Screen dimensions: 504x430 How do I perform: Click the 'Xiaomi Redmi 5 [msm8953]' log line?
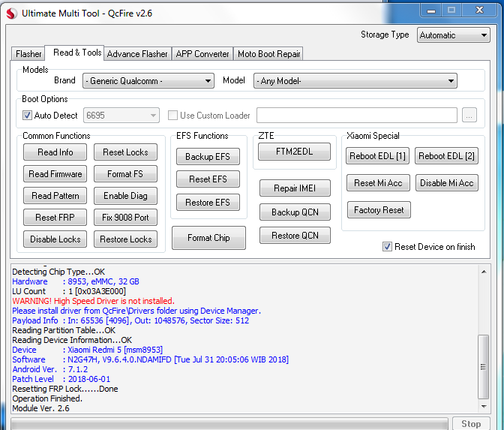[x=88, y=350]
